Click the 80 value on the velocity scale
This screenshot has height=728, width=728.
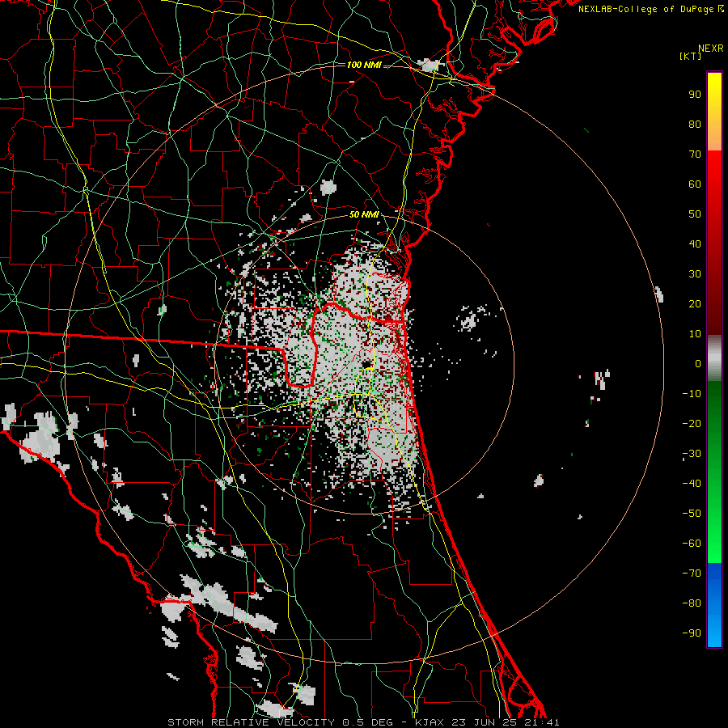(x=695, y=124)
